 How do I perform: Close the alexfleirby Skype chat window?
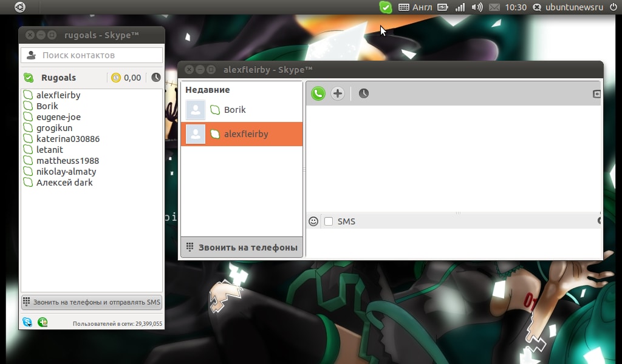190,70
